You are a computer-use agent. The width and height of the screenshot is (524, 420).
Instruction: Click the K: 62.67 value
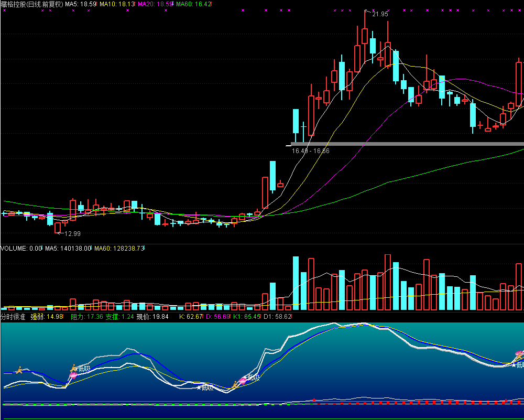point(191,317)
